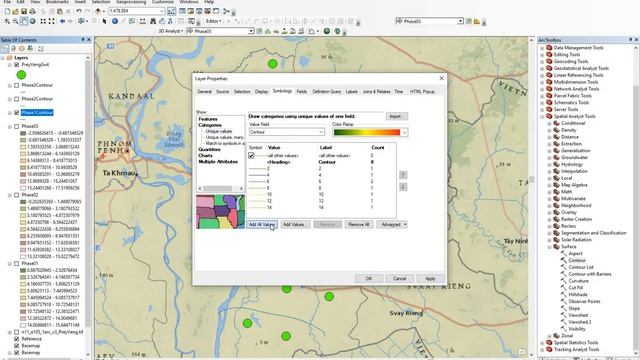Uncheck the all other values checkbox

coord(251,156)
